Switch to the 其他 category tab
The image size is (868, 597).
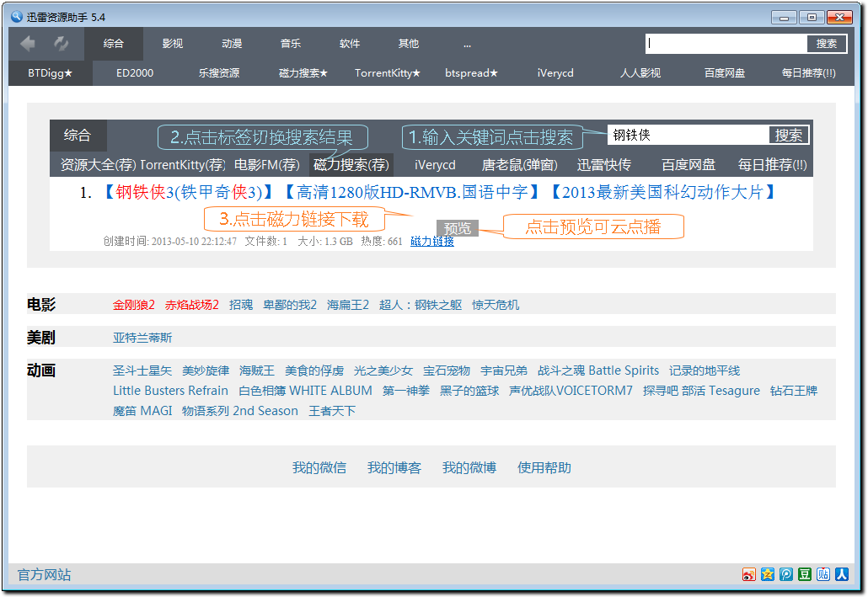(409, 43)
